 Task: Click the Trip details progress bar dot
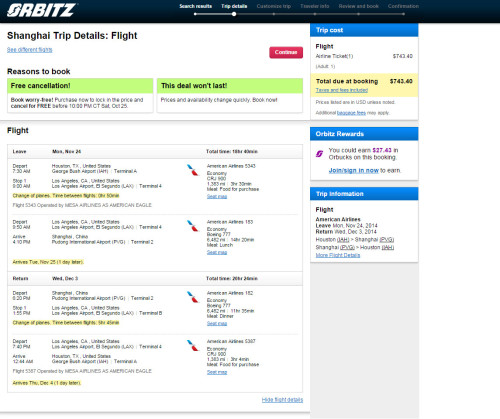point(234,14)
